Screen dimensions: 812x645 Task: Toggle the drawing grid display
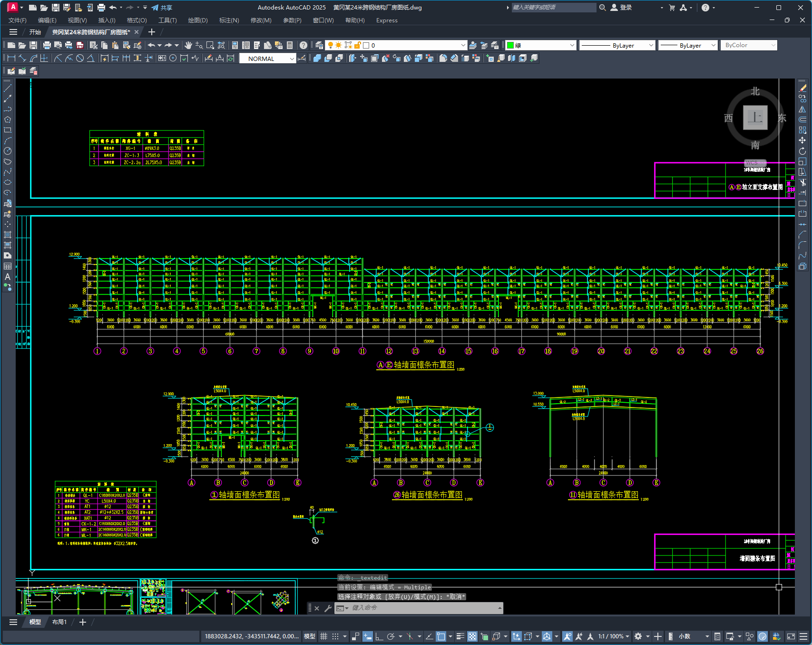click(323, 636)
